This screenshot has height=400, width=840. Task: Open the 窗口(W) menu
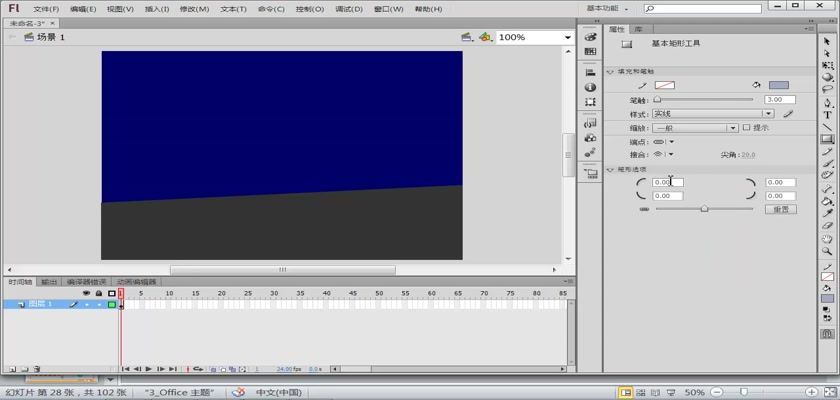tap(388, 9)
